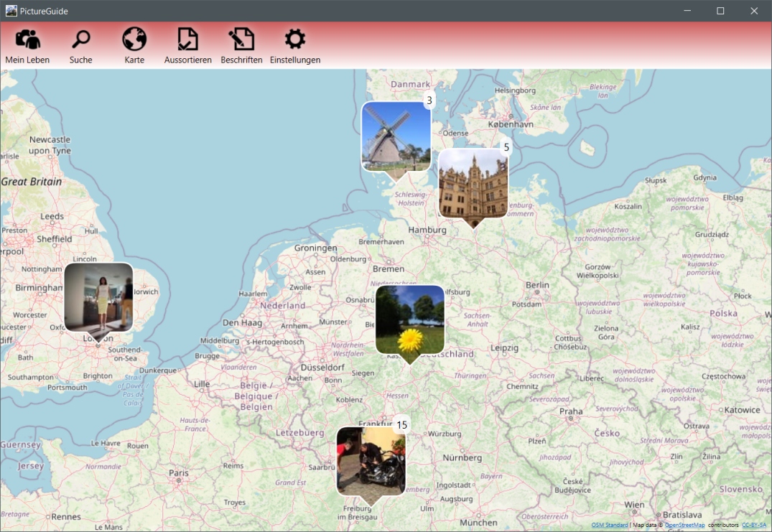Click the count badge 15 on motorcycle photo
The width and height of the screenshot is (772, 532).
click(x=401, y=425)
